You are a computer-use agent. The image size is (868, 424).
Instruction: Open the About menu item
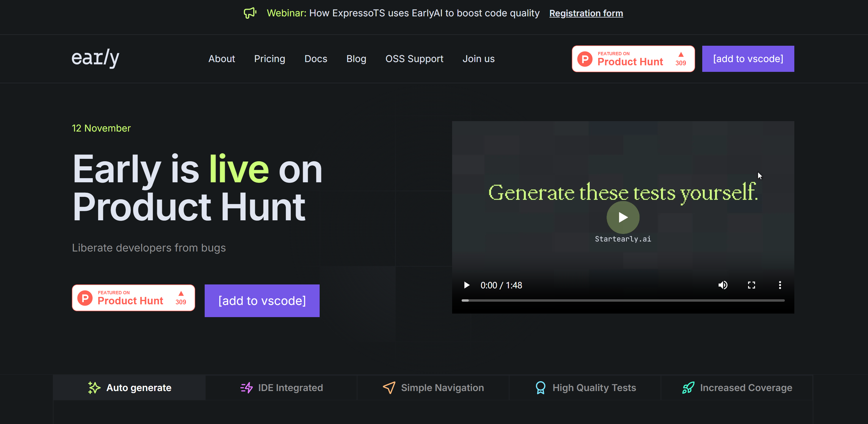[x=221, y=58]
